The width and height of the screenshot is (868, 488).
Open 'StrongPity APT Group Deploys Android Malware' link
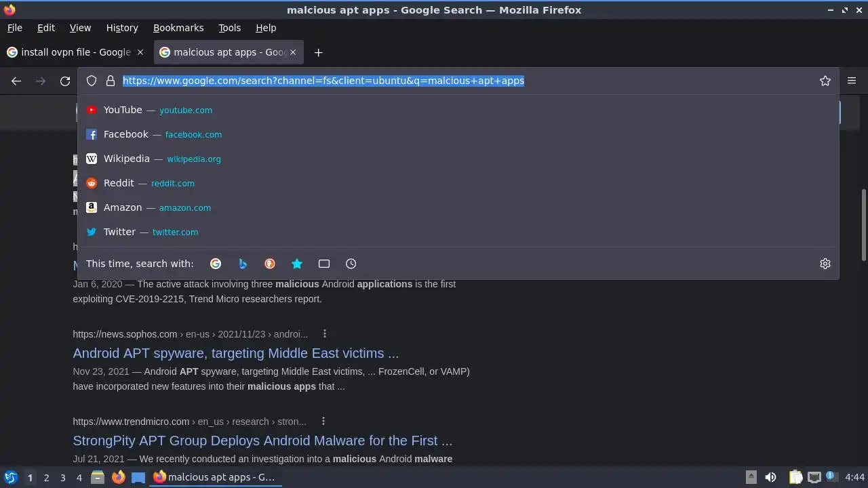(262, 441)
